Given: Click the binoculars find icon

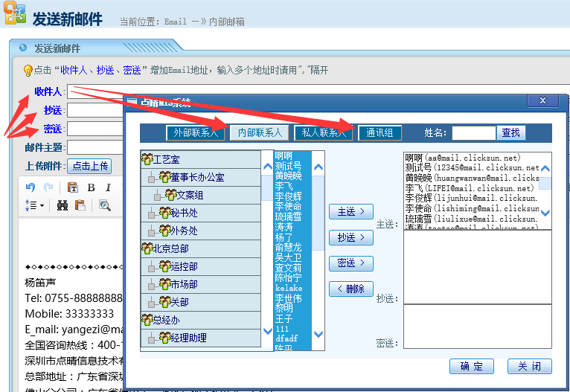Looking at the screenshot, I should click(x=63, y=205).
